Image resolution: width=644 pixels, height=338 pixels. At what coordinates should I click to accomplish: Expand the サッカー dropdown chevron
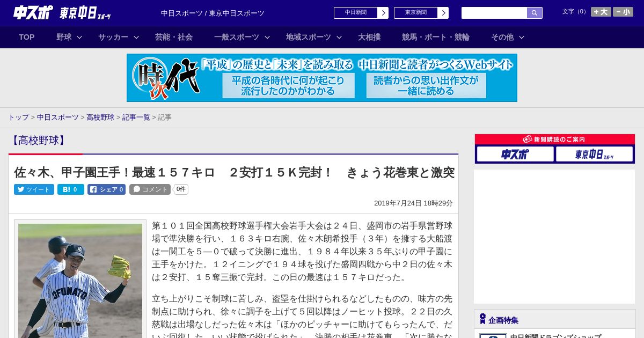pyautogui.click(x=136, y=37)
